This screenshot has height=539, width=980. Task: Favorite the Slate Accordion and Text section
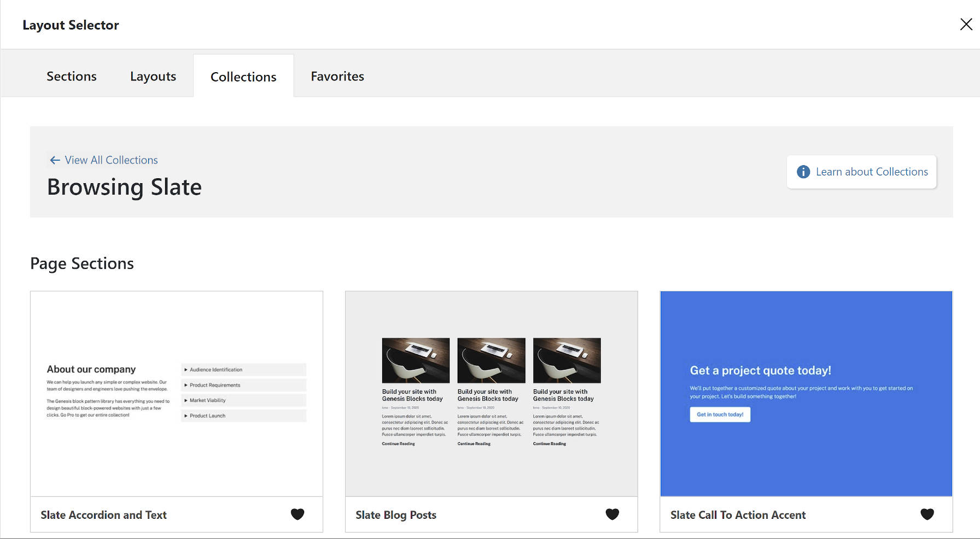[x=297, y=514]
